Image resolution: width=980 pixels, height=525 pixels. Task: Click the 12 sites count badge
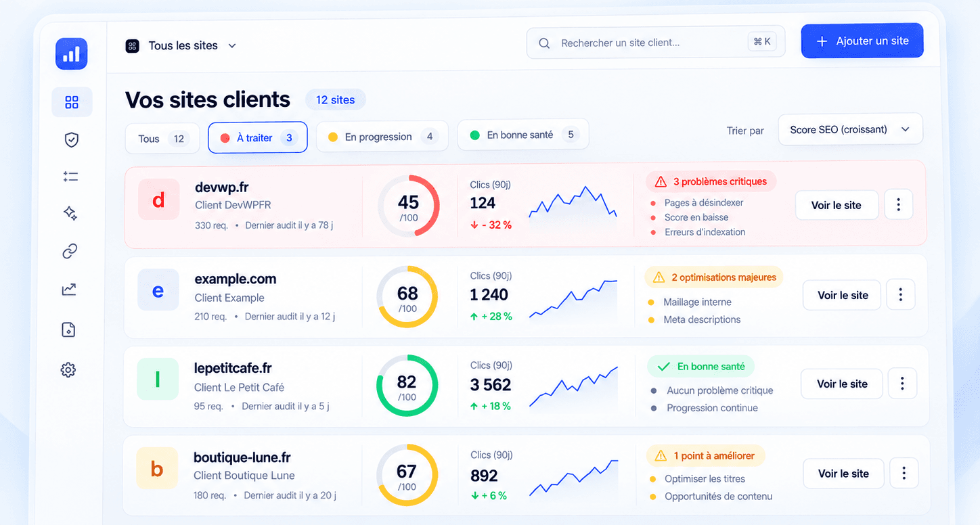(x=335, y=100)
